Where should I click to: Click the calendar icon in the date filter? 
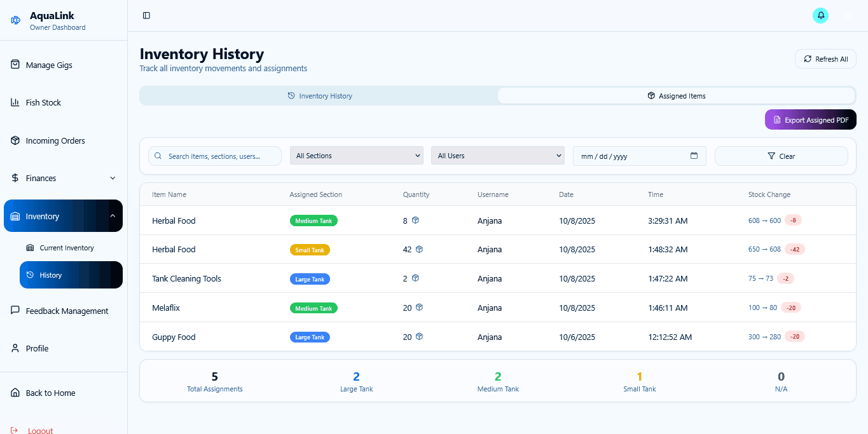[x=694, y=156]
